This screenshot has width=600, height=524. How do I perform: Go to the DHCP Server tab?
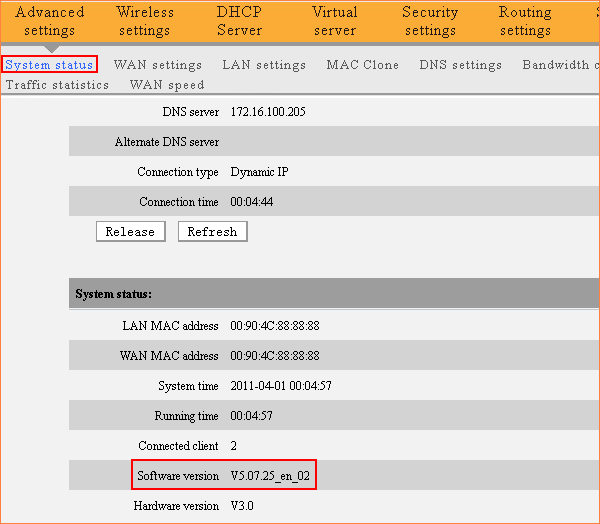pos(239,21)
